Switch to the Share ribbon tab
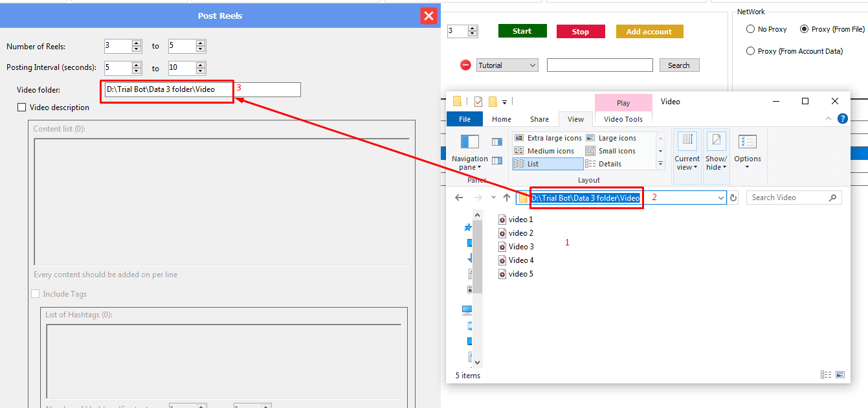 pos(539,119)
